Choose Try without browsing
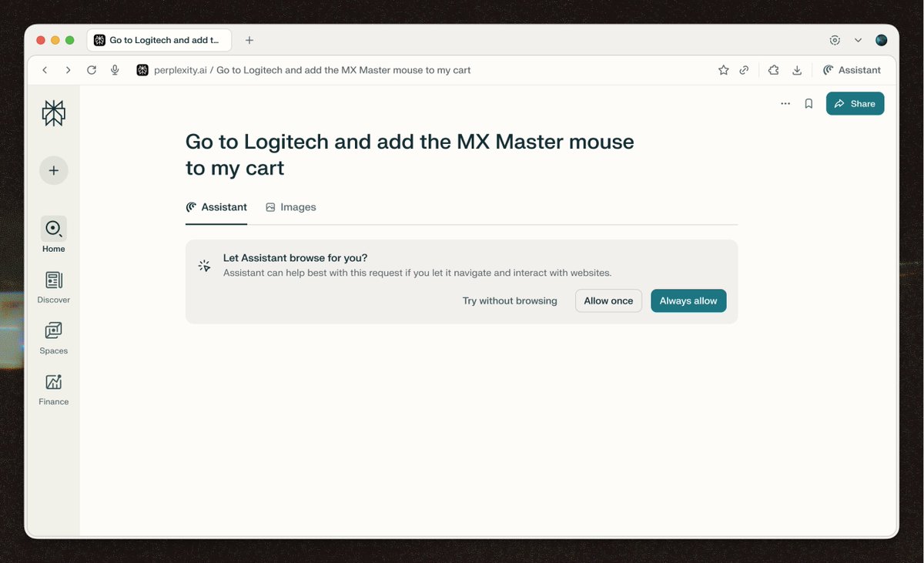 510,300
